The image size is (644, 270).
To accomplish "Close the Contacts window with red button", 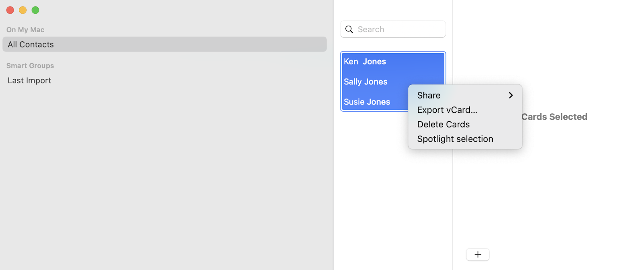I will (10, 10).
